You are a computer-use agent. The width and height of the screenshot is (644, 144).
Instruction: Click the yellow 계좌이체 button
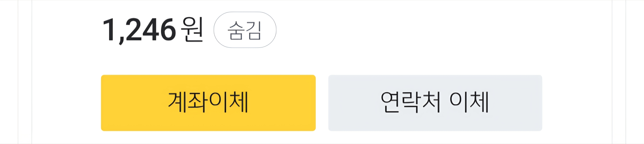click(208, 103)
